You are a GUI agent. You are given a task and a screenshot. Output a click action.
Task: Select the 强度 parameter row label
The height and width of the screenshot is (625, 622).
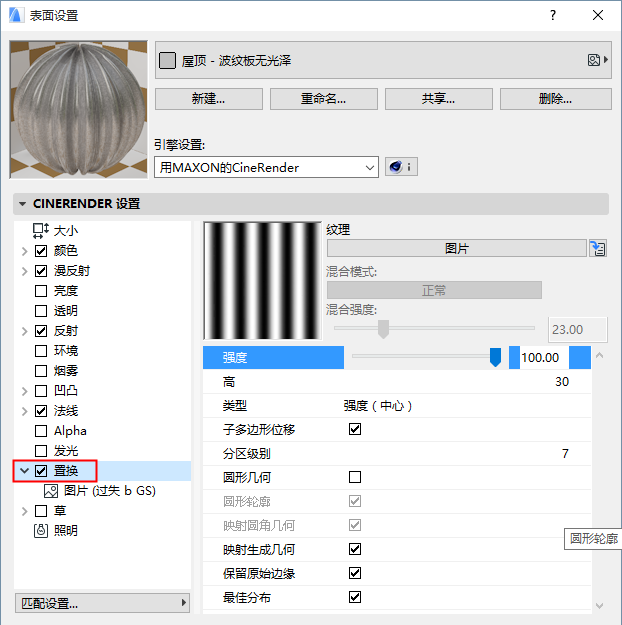(274, 357)
